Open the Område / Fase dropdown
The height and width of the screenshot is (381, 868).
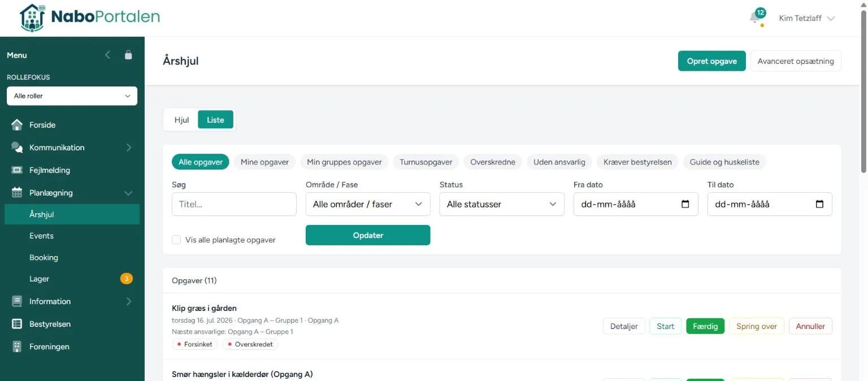pos(368,204)
